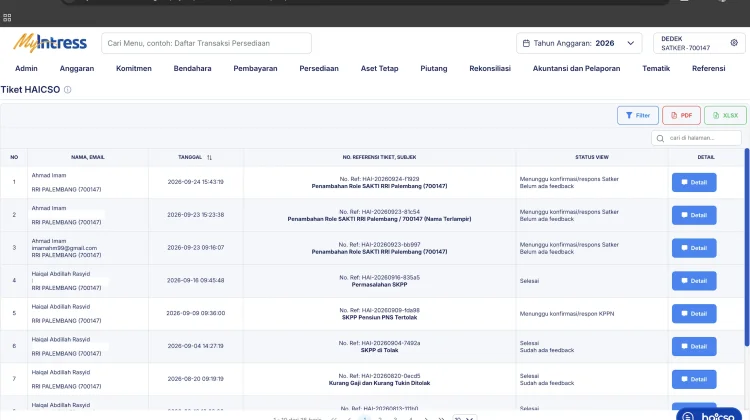Click subject 'Penambahan Role SAKTI RRI Palembang / 700147 (Nama Terlampir)'
The image size is (750, 420).
[x=379, y=219]
